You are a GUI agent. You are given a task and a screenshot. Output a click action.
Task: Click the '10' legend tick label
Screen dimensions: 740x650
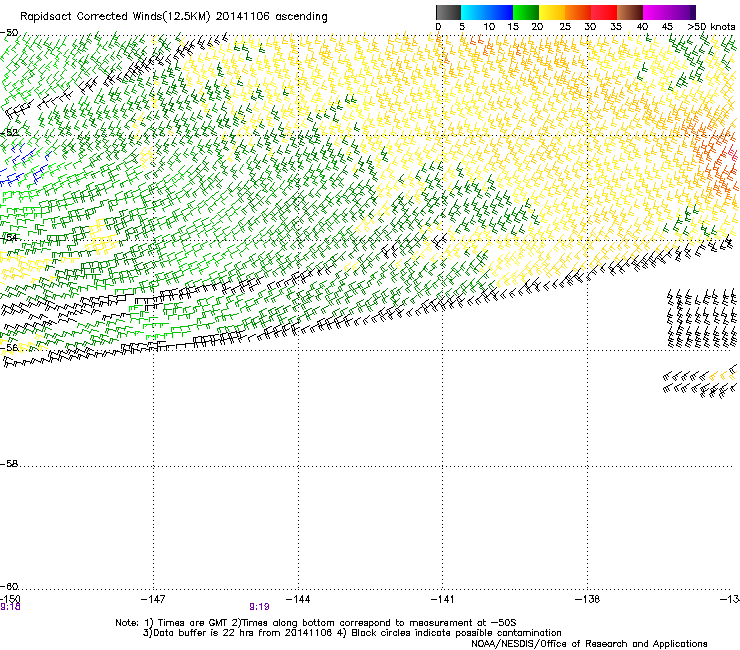click(489, 27)
